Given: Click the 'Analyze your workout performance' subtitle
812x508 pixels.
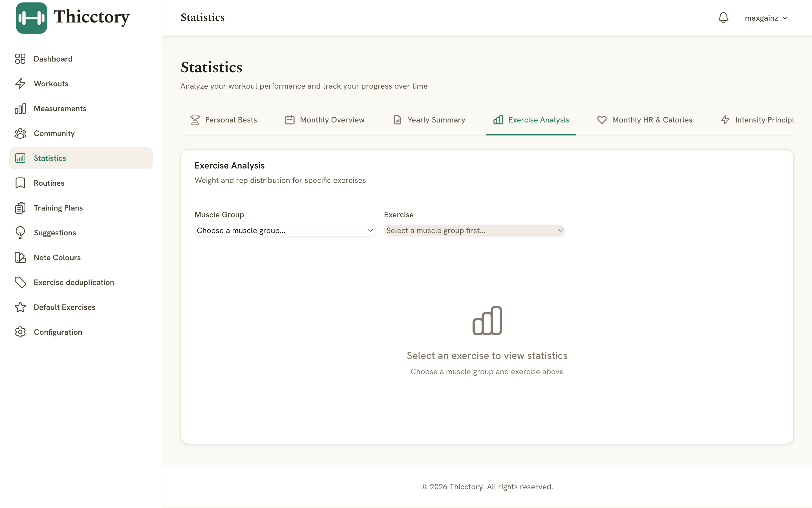Looking at the screenshot, I should 304,86.
